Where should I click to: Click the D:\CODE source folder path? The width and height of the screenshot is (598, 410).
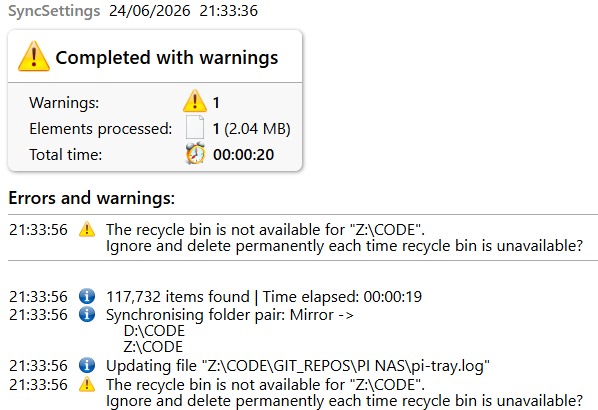coord(154,331)
